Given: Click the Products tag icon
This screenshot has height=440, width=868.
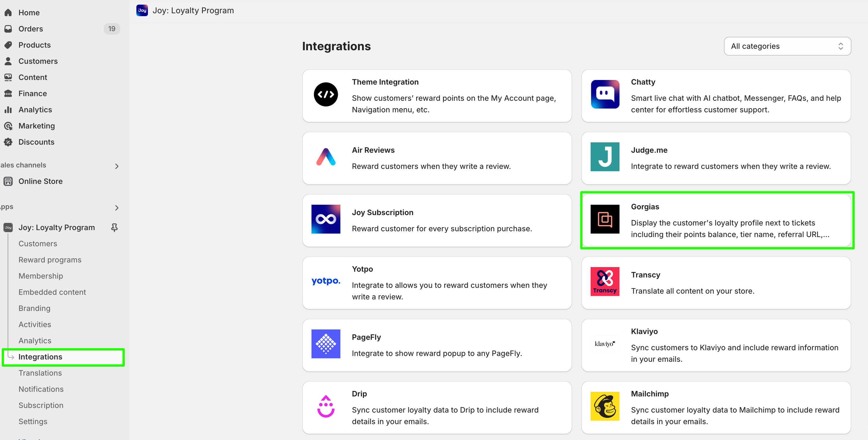Looking at the screenshot, I should point(8,45).
